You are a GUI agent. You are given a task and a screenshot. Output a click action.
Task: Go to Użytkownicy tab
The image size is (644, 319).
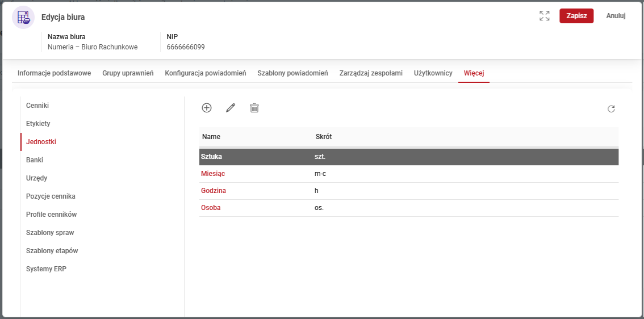tap(433, 73)
